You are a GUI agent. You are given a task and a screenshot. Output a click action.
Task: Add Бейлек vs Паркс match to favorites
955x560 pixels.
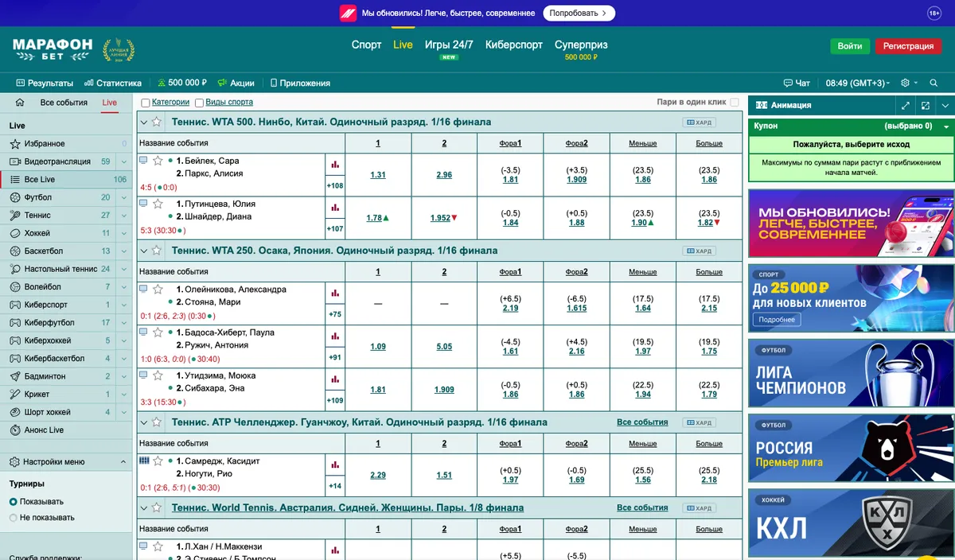(158, 161)
